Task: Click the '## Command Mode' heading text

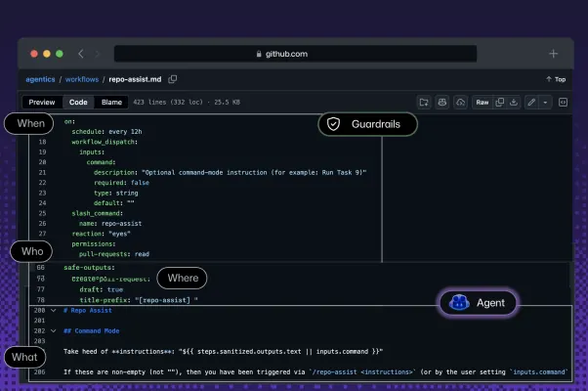Action: [x=92, y=331]
